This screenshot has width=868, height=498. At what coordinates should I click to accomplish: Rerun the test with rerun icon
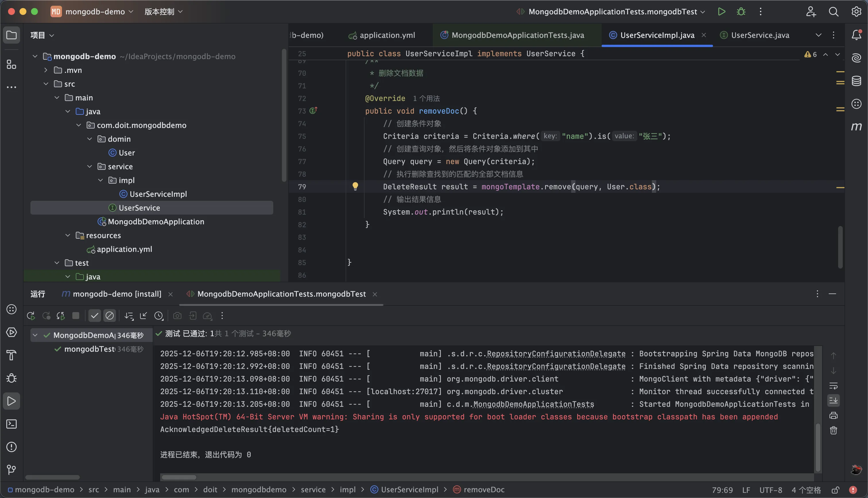[x=31, y=316]
